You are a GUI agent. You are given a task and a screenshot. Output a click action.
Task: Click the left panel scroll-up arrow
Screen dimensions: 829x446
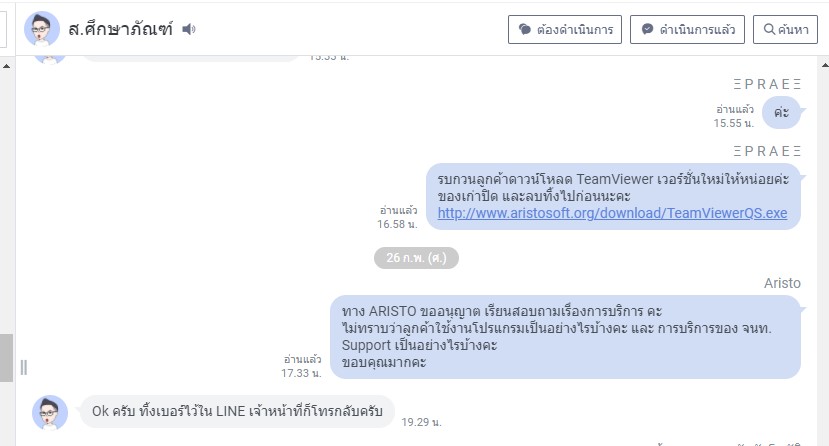6,66
